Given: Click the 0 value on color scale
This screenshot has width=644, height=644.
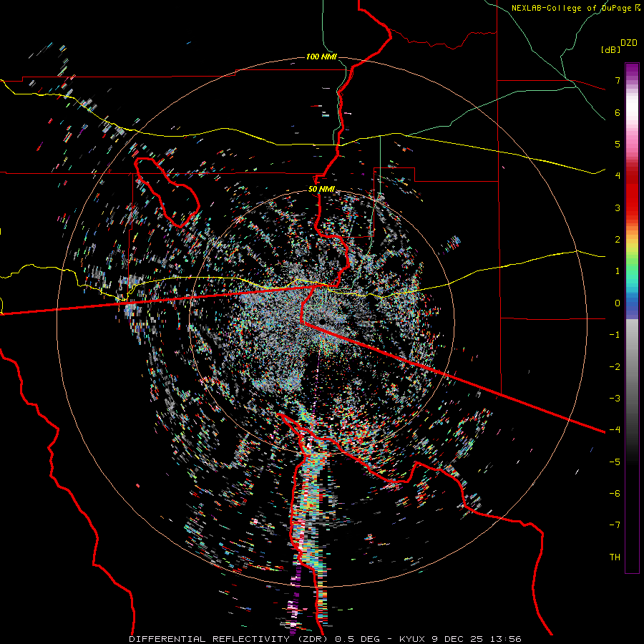Looking at the screenshot, I should (618, 303).
